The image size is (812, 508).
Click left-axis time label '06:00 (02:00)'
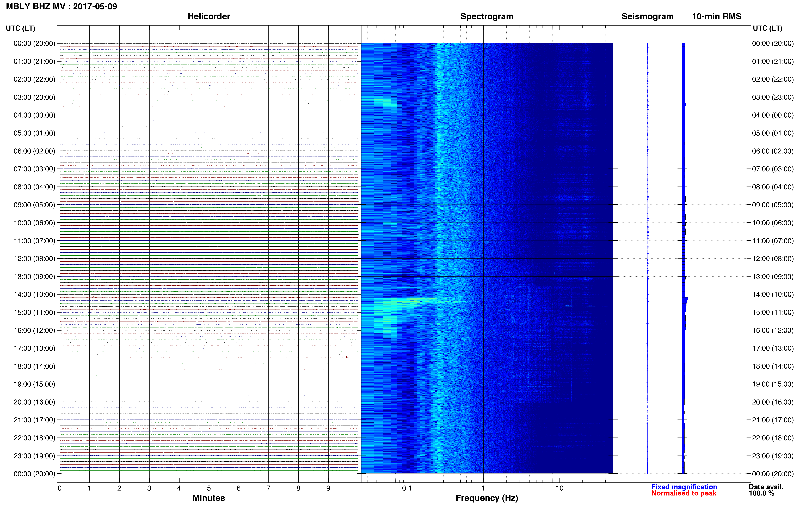(x=34, y=151)
